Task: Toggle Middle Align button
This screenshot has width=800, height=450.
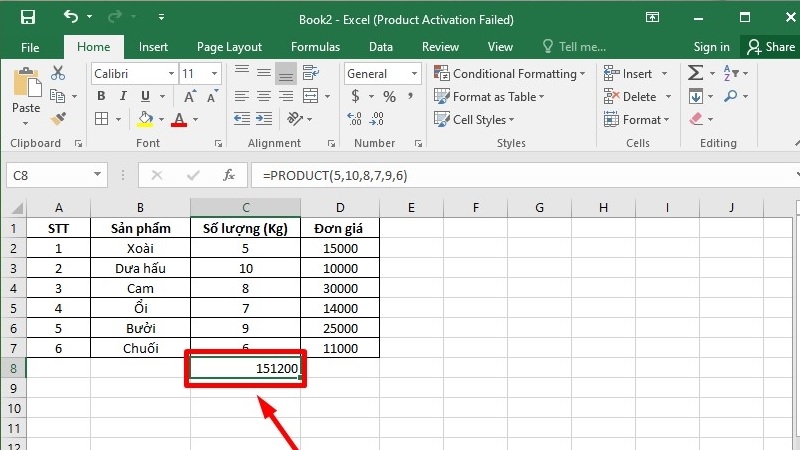Action: coord(264,73)
